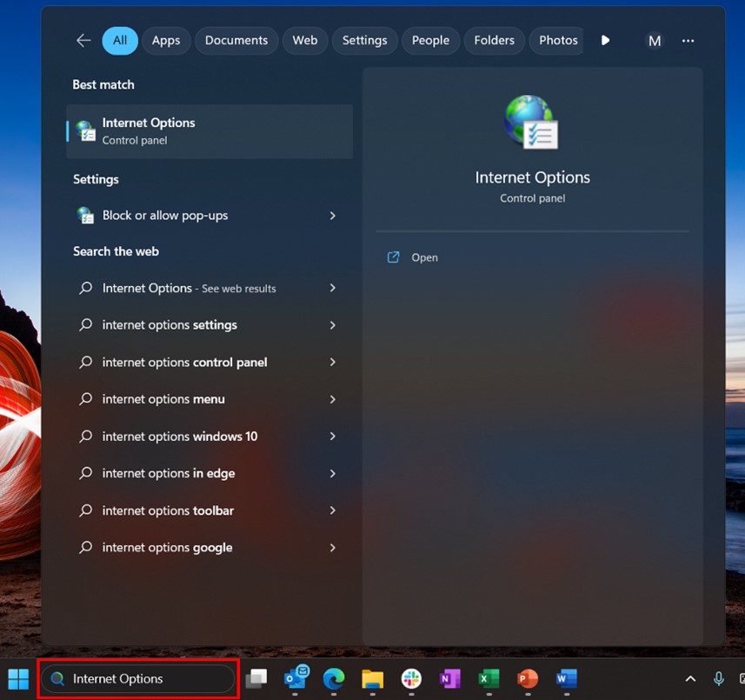Expand internet options settings chevron
This screenshot has width=745, height=700.
[333, 325]
